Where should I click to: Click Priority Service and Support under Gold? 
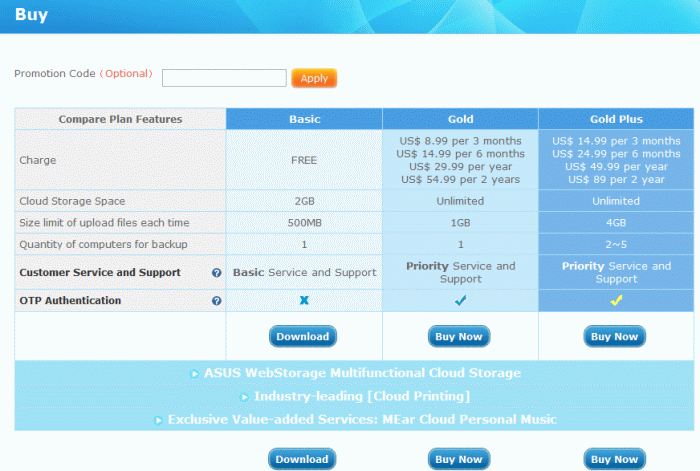(x=460, y=272)
